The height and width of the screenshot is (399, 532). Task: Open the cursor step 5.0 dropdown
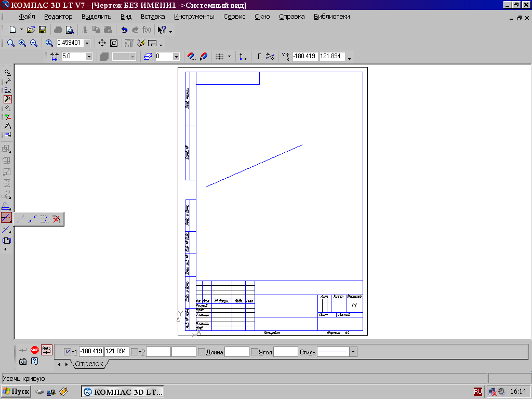coord(89,56)
